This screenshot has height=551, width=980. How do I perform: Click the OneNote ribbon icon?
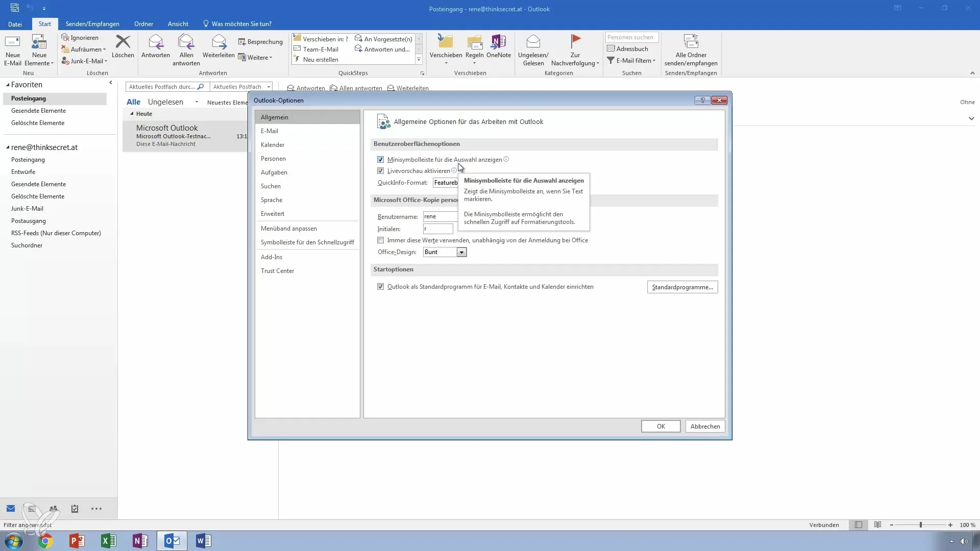(x=499, y=42)
